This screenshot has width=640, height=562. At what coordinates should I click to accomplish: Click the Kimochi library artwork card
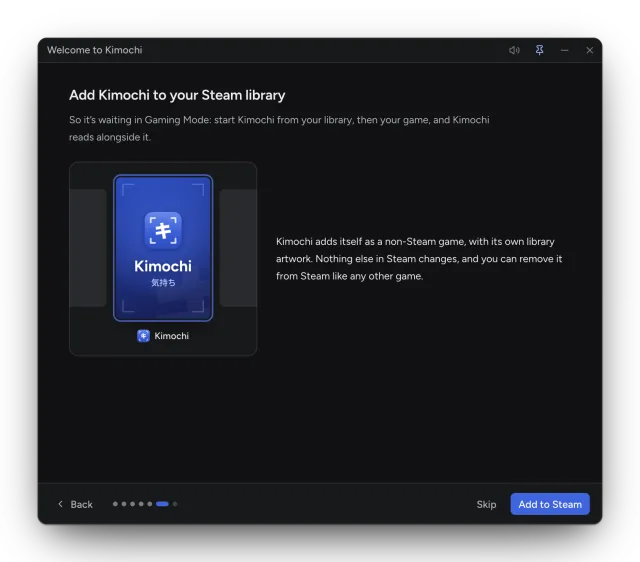[163, 248]
